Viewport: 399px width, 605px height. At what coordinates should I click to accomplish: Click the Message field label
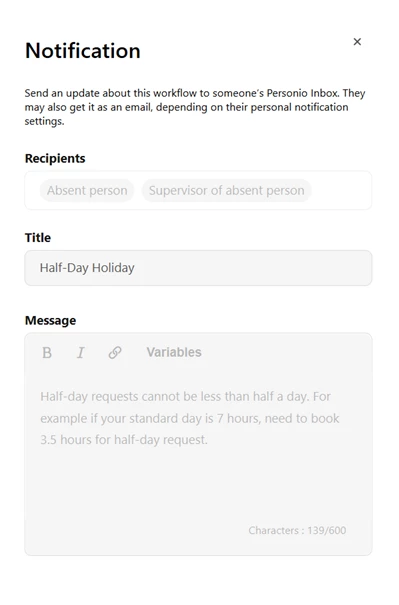[x=50, y=321]
